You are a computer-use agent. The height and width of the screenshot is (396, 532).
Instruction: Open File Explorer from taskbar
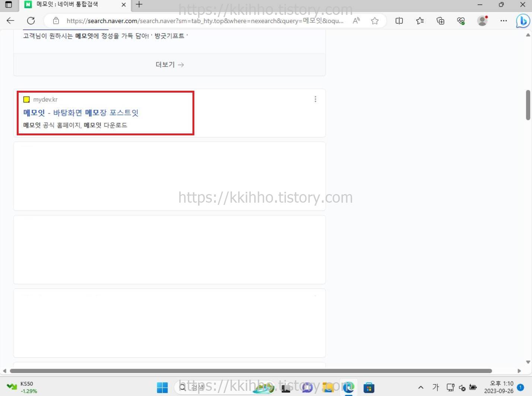pos(328,387)
